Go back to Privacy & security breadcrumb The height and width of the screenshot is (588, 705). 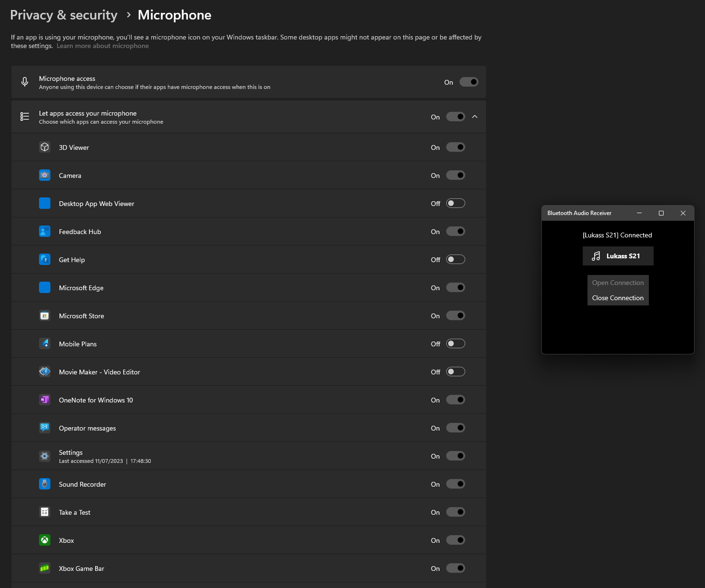pyautogui.click(x=64, y=15)
